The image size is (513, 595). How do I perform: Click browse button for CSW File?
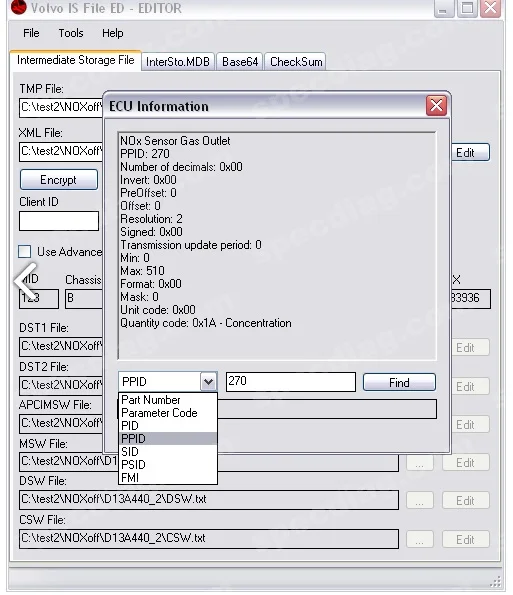point(420,539)
